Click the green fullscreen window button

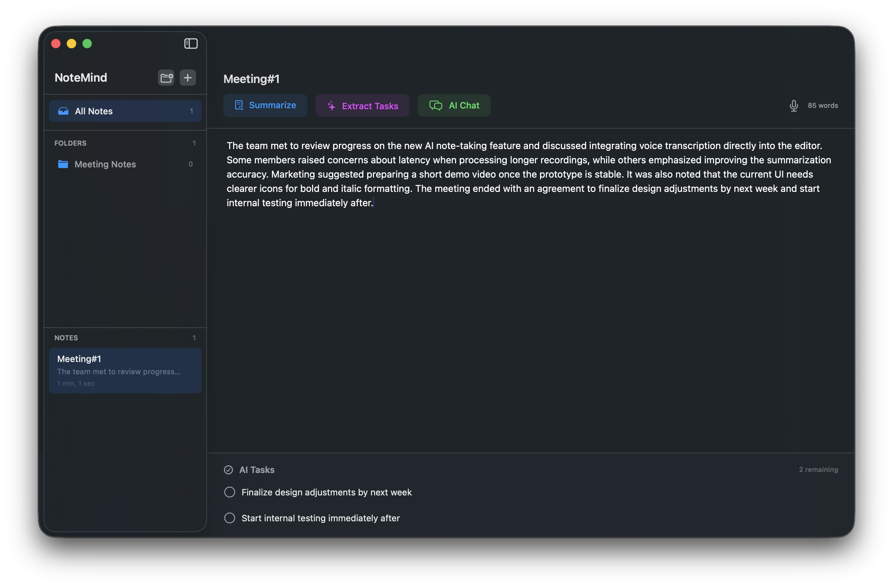(87, 44)
